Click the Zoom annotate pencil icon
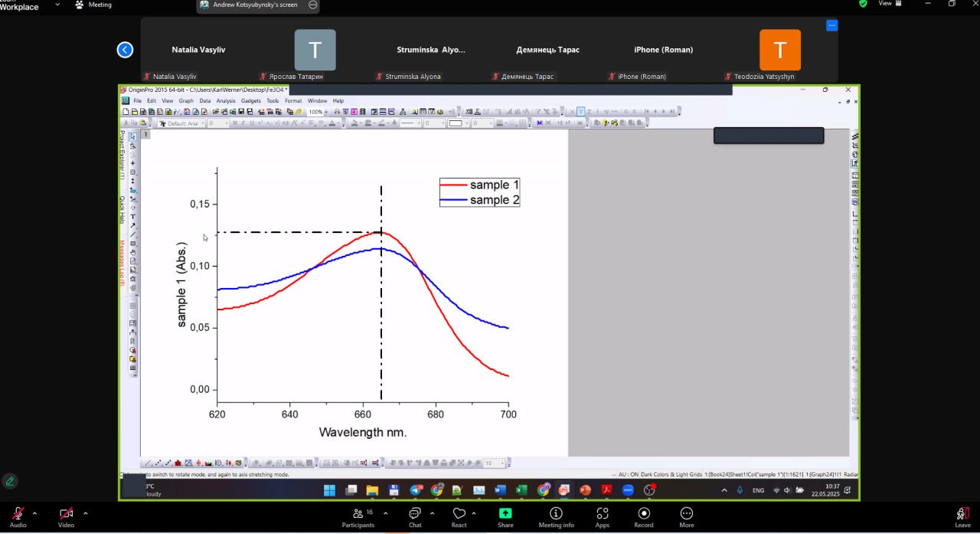The image size is (980, 534). tap(9, 481)
